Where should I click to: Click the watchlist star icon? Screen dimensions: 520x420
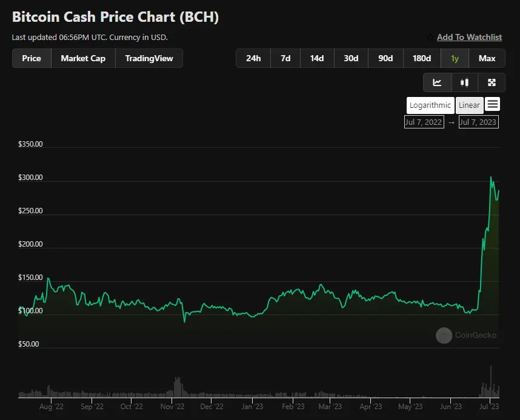point(430,38)
